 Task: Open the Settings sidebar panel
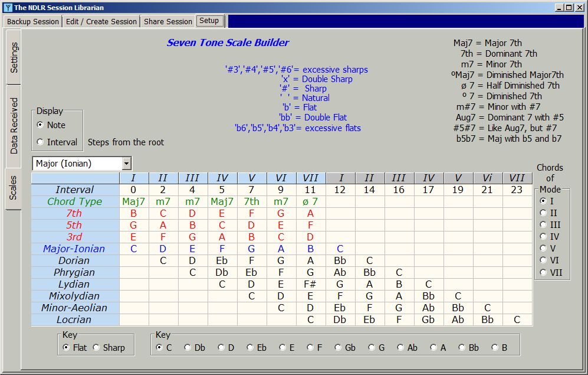click(16, 57)
